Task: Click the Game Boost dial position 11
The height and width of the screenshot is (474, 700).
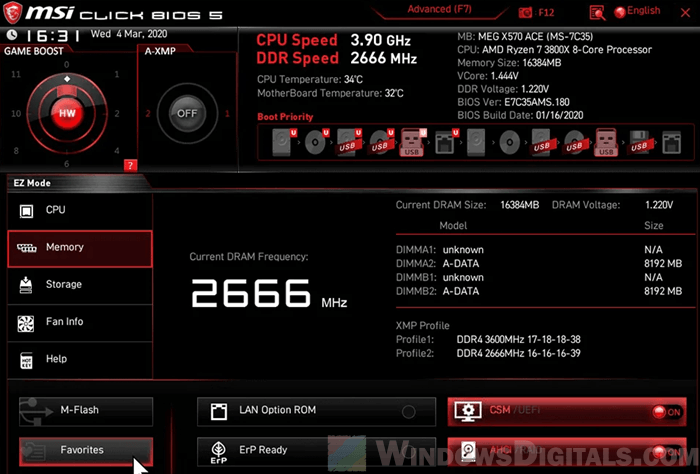Action: pos(16,74)
